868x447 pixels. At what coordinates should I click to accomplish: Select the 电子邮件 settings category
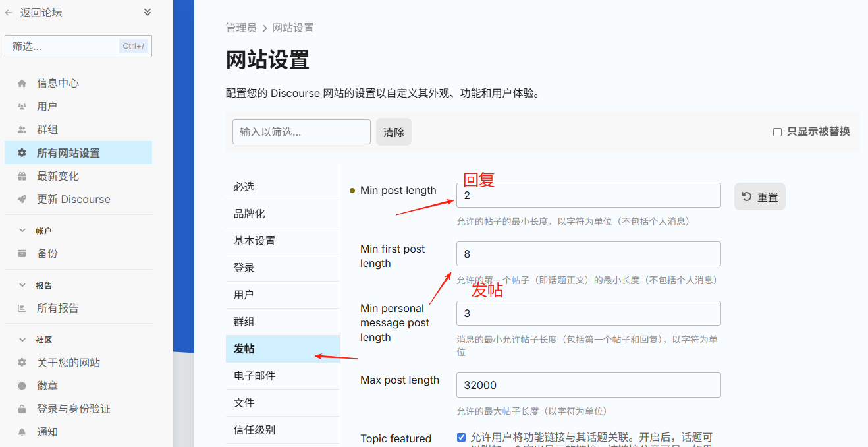pos(283,376)
